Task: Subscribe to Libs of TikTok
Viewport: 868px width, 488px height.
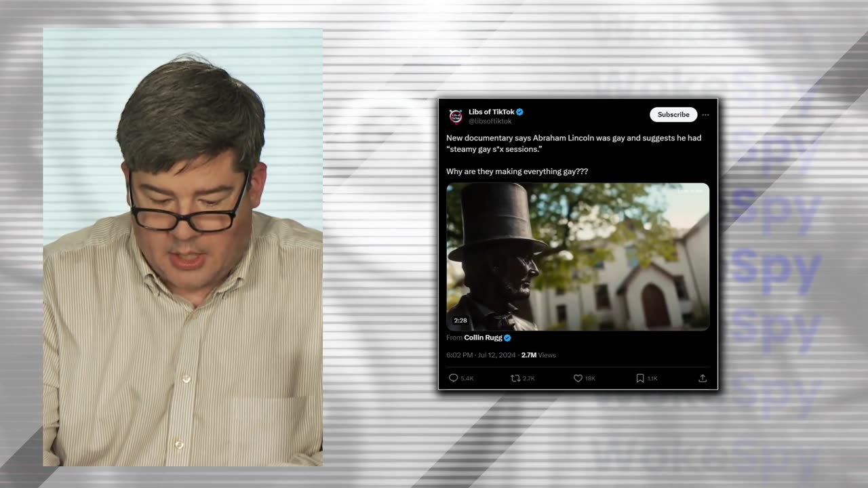Action: pyautogui.click(x=673, y=115)
